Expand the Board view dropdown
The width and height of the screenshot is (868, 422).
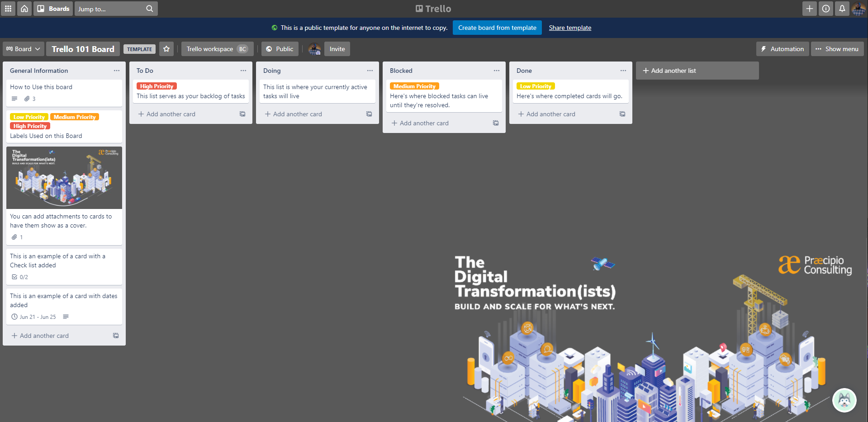click(x=23, y=49)
